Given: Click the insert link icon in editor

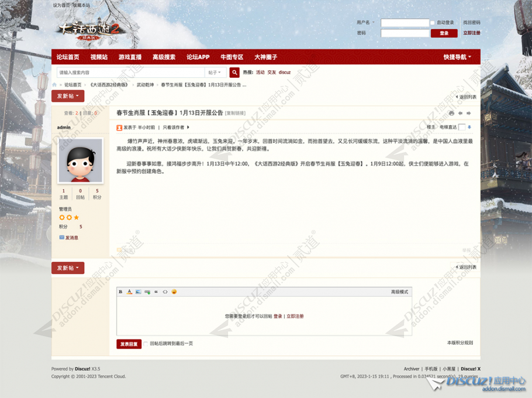Looking at the screenshot, I should 147,291.
